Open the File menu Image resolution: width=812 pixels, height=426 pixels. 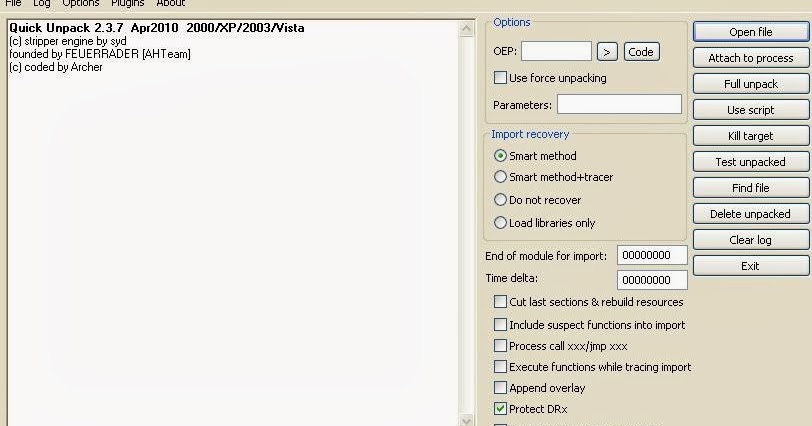(13, 3)
